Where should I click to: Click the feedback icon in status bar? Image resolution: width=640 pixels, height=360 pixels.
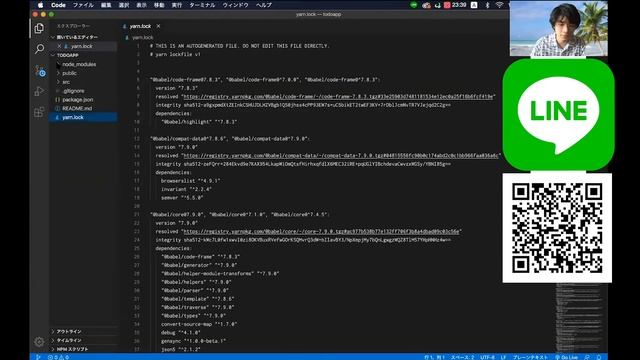coord(587,357)
